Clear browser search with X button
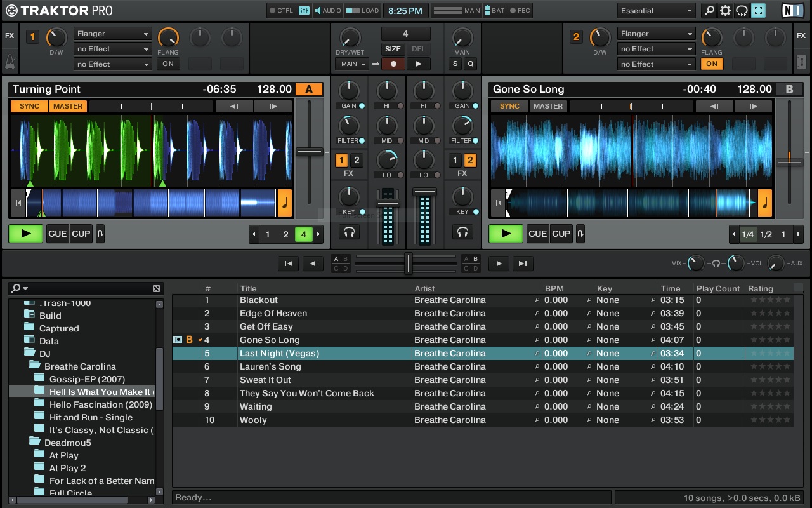The height and width of the screenshot is (508, 812). (156, 288)
